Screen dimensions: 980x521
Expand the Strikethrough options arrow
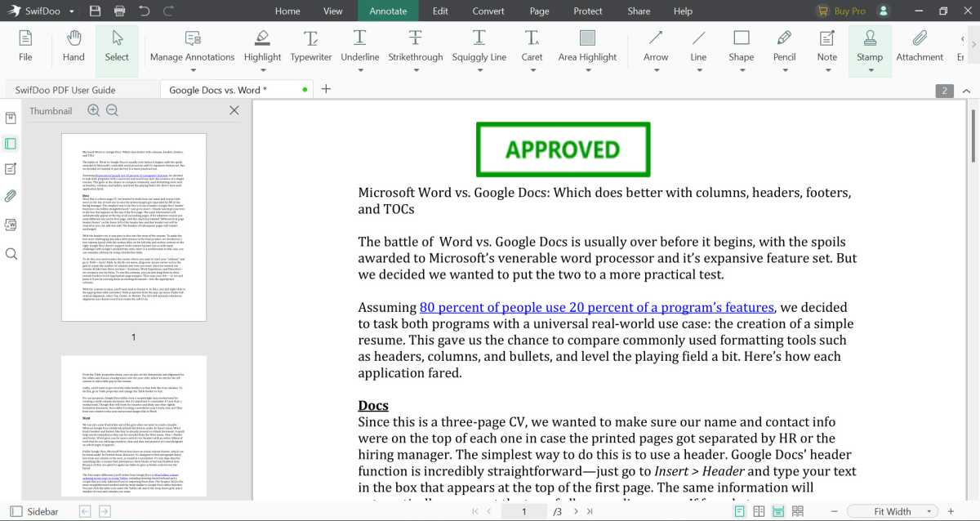coord(415,70)
